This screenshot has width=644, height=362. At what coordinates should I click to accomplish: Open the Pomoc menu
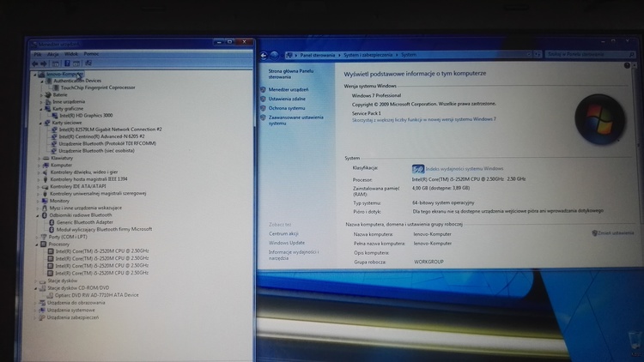(91, 54)
